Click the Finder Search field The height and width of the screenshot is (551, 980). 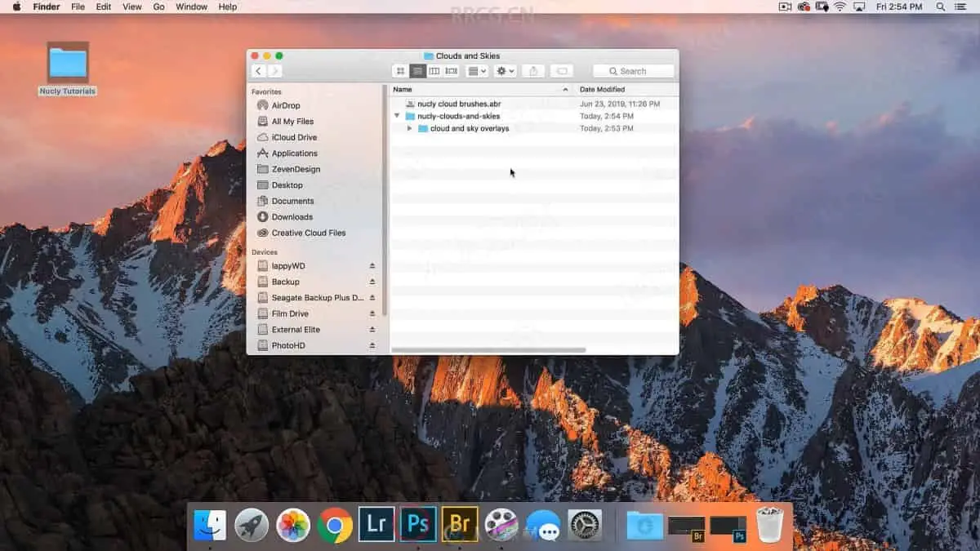click(x=634, y=71)
